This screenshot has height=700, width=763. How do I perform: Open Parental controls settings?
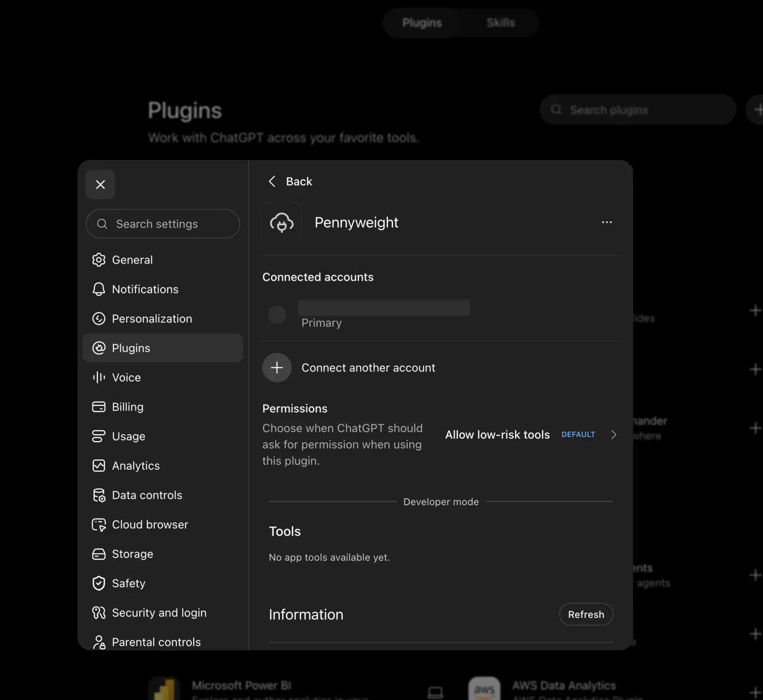point(163,641)
